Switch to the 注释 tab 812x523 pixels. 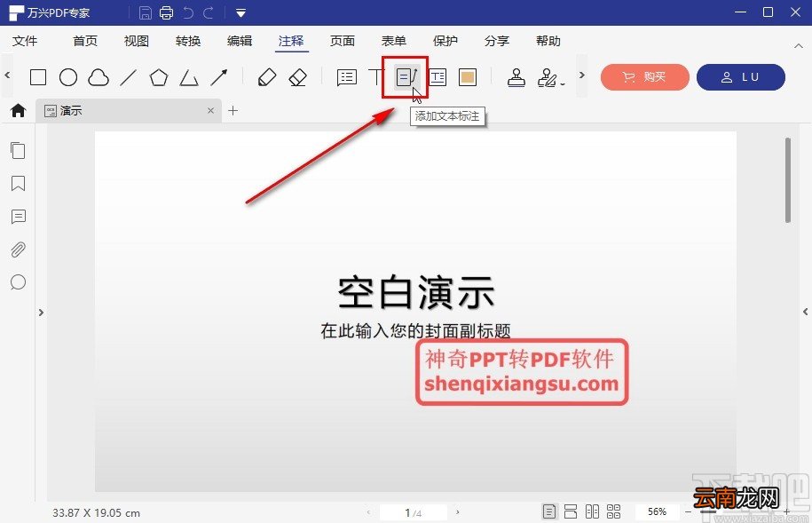[291, 41]
